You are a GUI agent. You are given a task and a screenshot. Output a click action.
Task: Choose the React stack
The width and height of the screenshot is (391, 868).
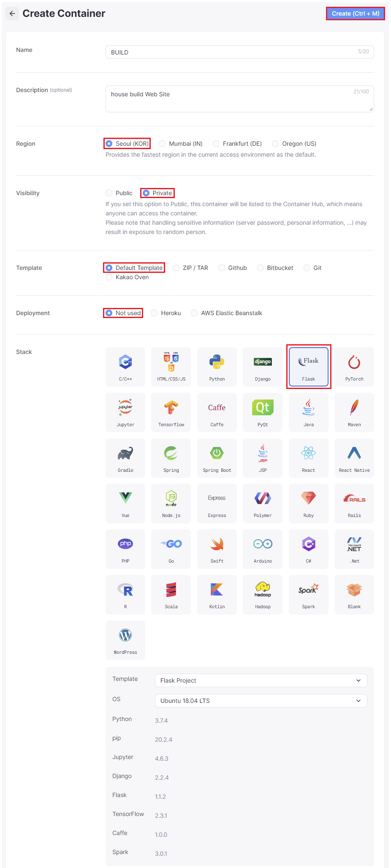pos(309,458)
